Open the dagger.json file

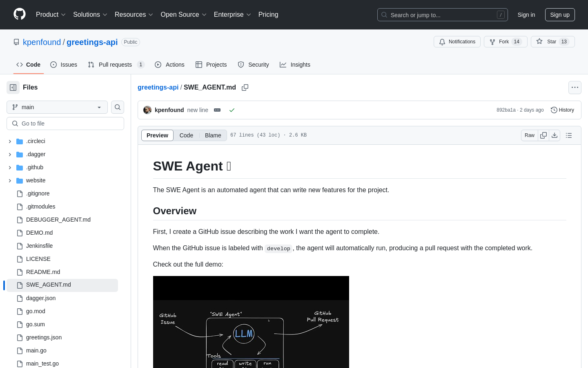tap(41, 298)
